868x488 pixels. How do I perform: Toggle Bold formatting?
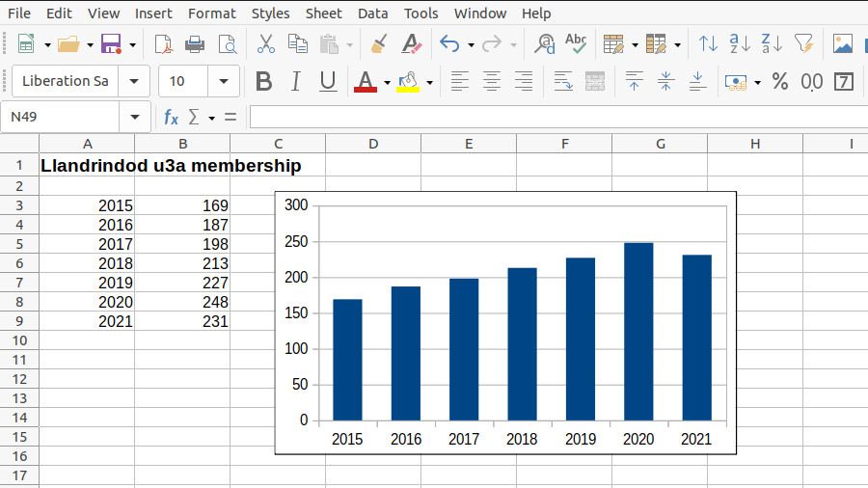(263, 82)
